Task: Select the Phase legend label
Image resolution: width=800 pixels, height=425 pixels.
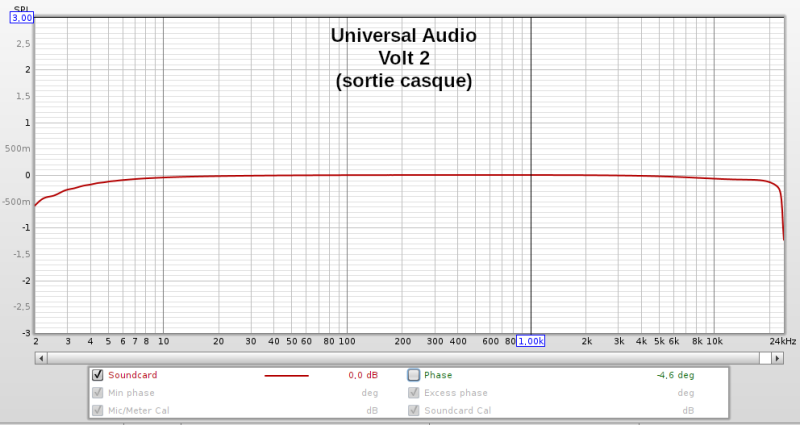Action: (x=438, y=375)
